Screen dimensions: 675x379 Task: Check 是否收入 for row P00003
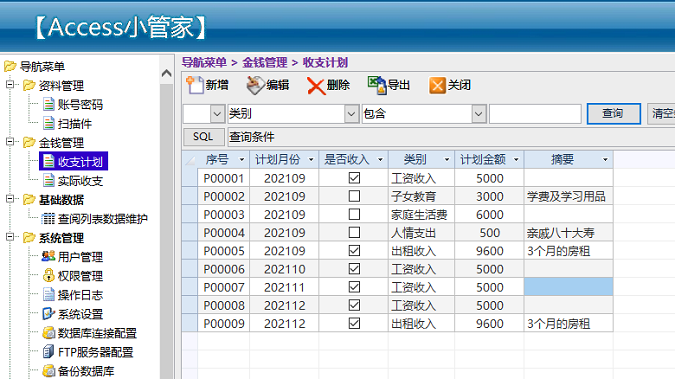click(354, 214)
